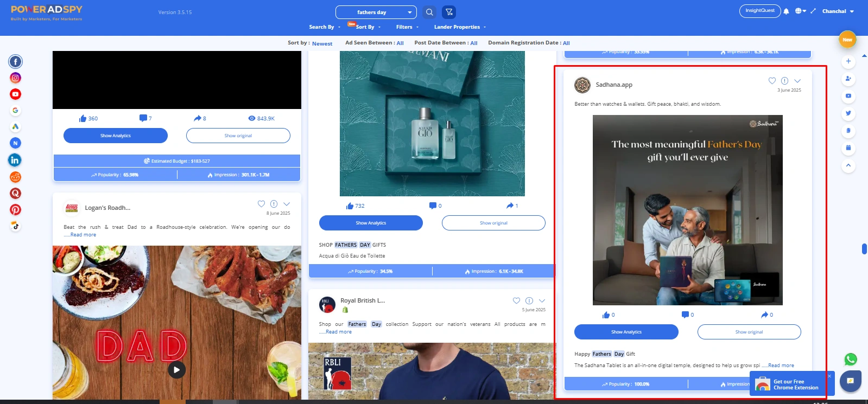The width and height of the screenshot is (868, 404).
Task: Click Show Analytics on Sadhana.app card
Action: tap(626, 332)
